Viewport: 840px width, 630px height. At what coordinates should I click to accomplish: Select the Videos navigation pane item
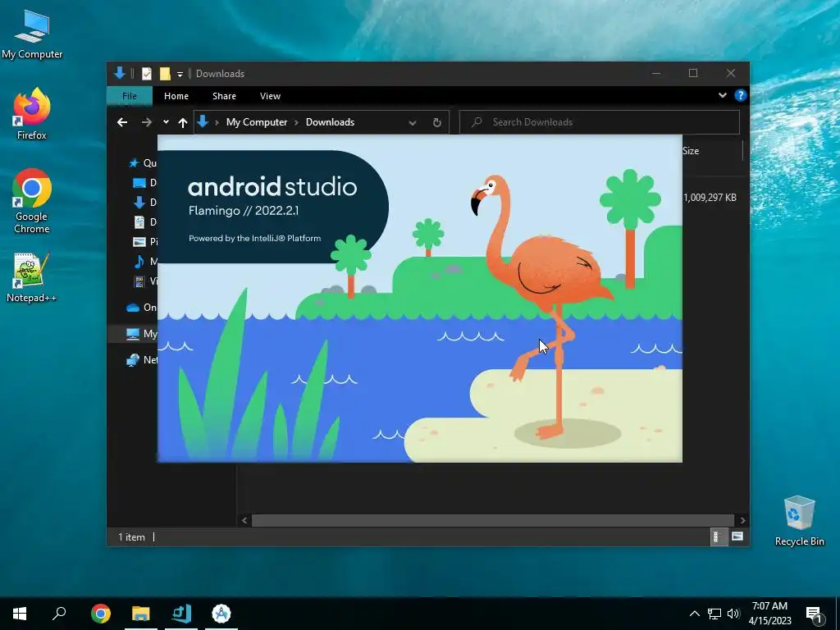click(144, 281)
